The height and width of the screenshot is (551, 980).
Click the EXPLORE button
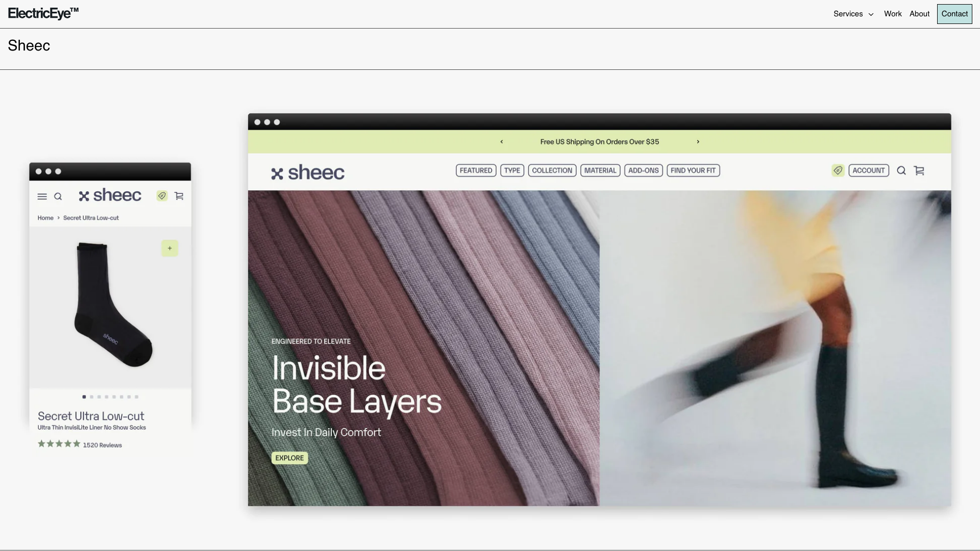pyautogui.click(x=289, y=458)
